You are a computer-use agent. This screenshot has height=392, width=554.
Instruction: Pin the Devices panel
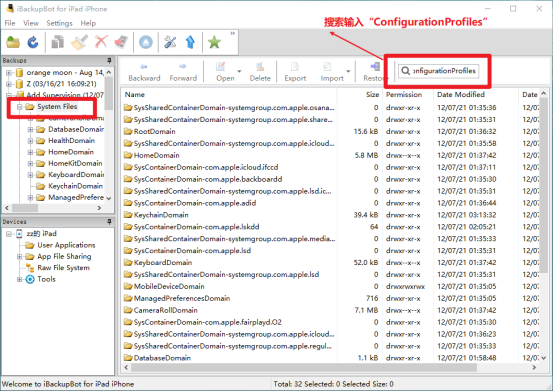(x=109, y=222)
